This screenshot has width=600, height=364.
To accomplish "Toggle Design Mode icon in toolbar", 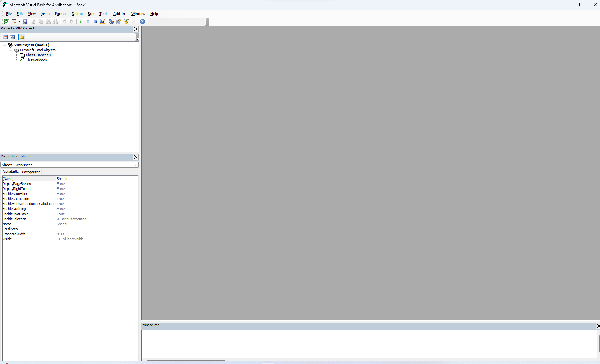I will [x=103, y=22].
